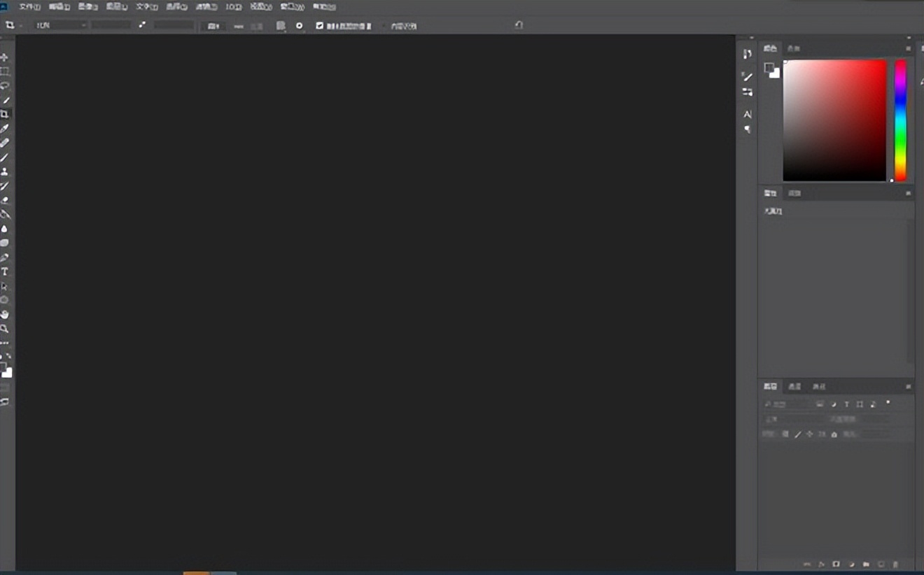The height and width of the screenshot is (575, 924).
Task: Select the Horizontal Type tool
Action: [5, 271]
